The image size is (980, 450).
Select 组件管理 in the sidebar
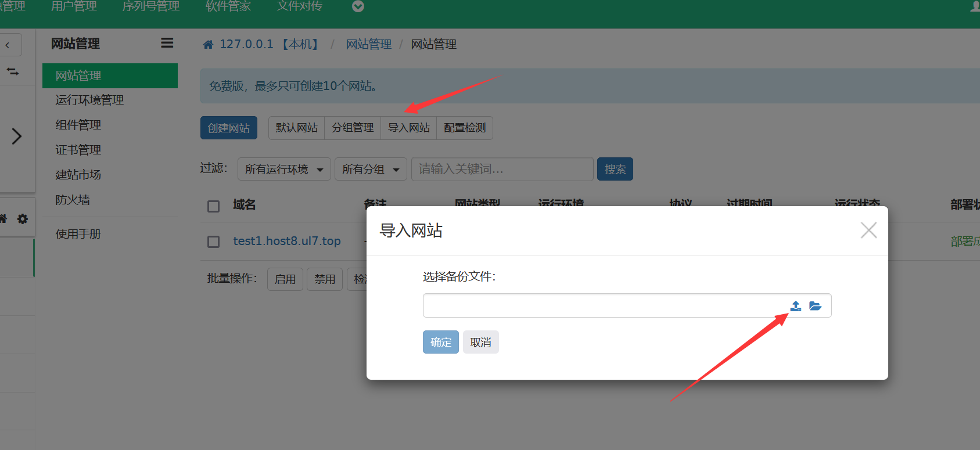78,125
